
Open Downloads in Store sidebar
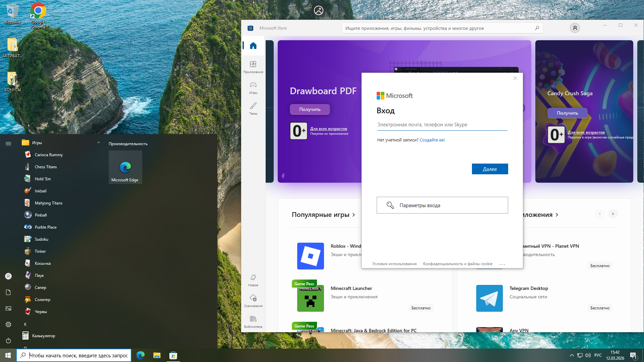click(x=253, y=300)
